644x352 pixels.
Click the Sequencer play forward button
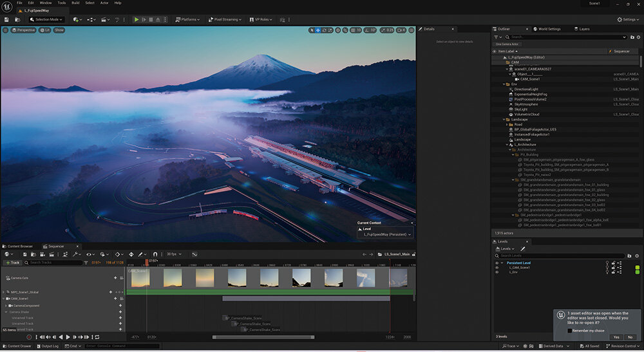(x=68, y=337)
